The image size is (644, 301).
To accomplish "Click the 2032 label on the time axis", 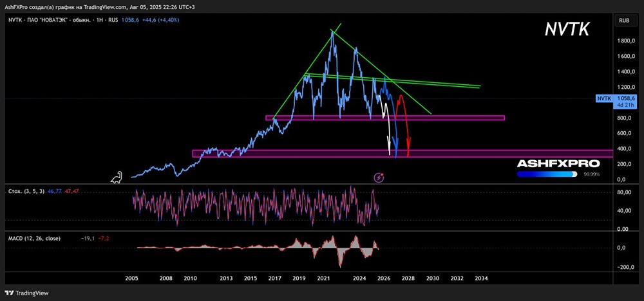I will 457,278.
